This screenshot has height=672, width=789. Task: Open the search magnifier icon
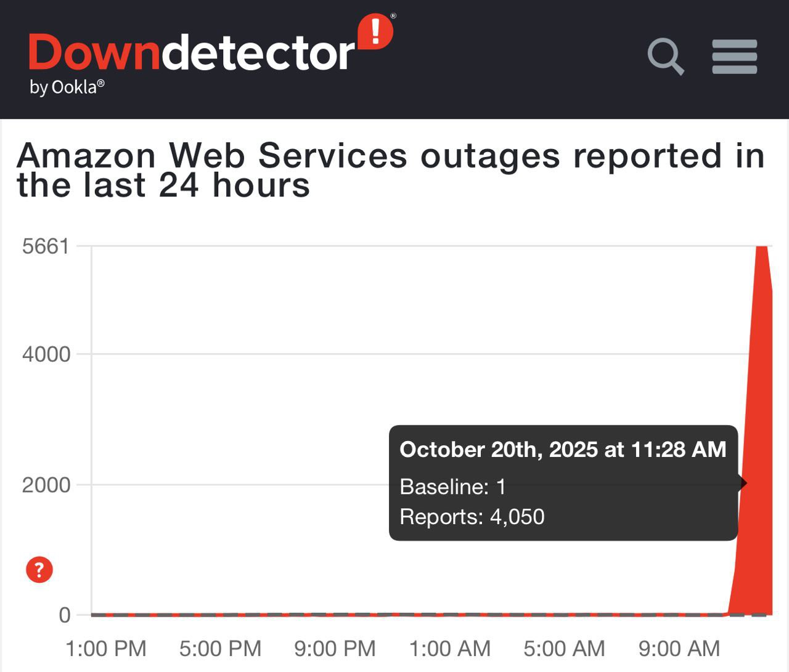point(665,56)
